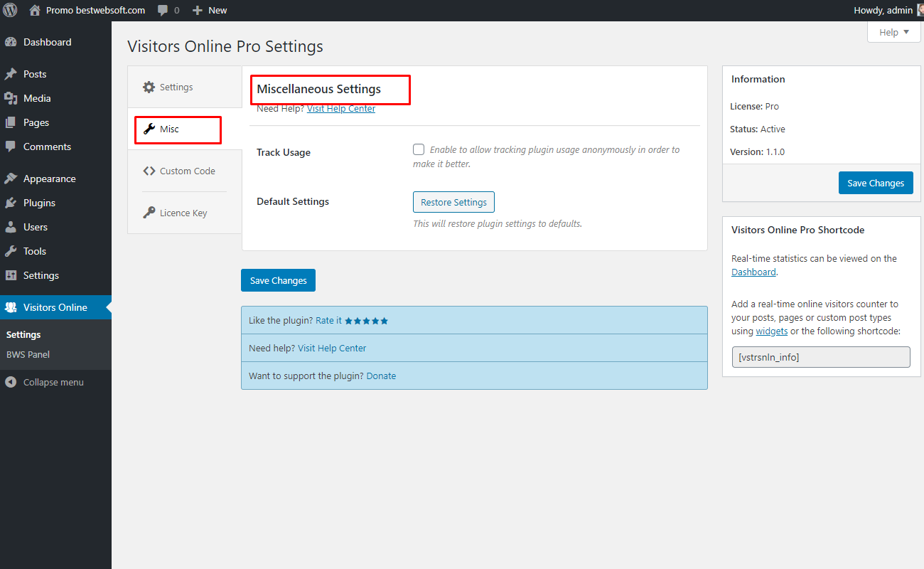Click the Restore Settings button
Image resolution: width=924 pixels, height=569 pixels.
[x=453, y=202]
